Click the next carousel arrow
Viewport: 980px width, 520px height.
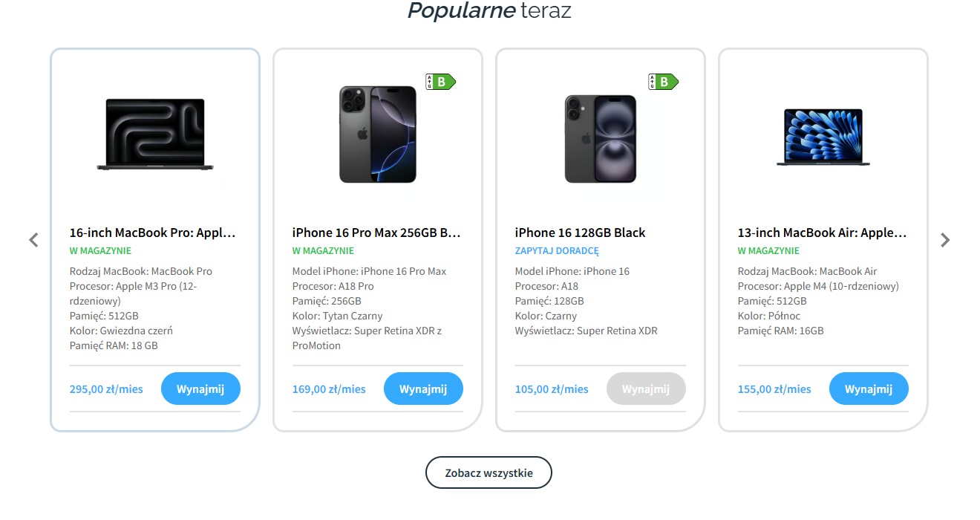945,240
